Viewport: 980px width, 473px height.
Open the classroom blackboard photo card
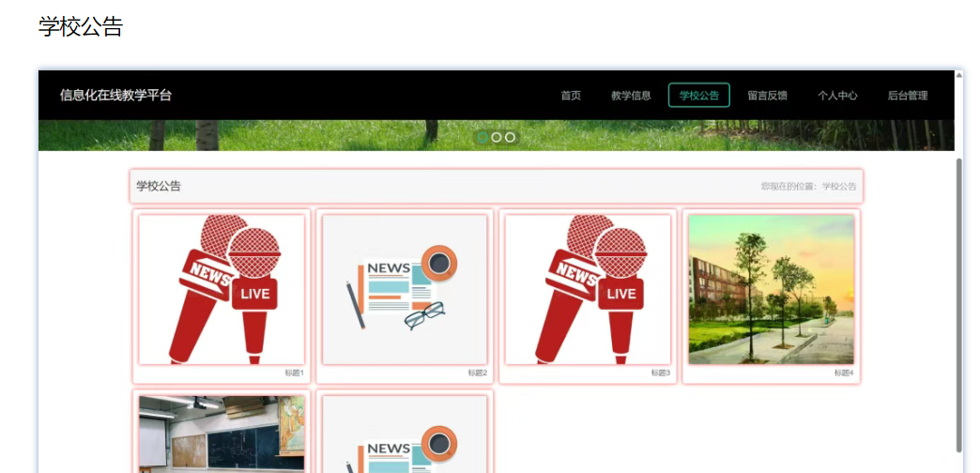click(222, 435)
